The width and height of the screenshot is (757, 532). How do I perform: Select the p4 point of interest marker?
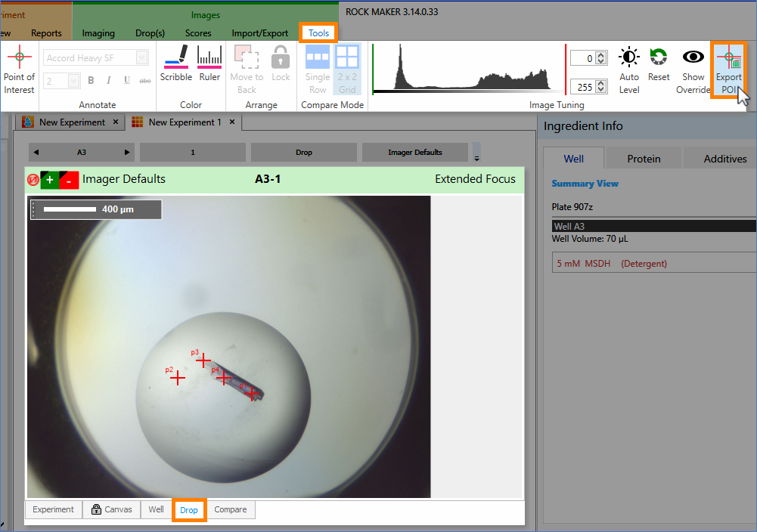224,377
